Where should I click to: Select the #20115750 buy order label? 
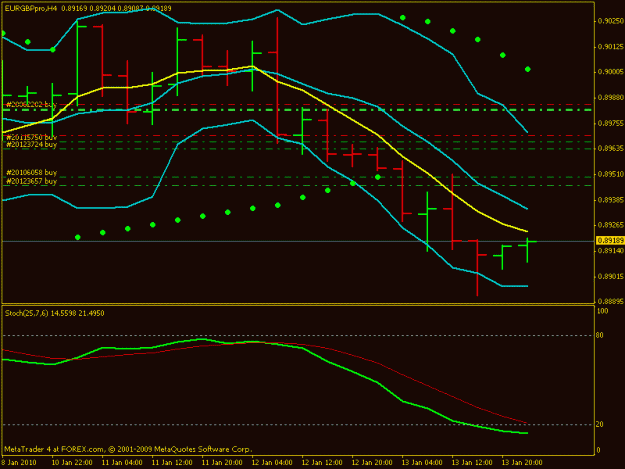31,137
